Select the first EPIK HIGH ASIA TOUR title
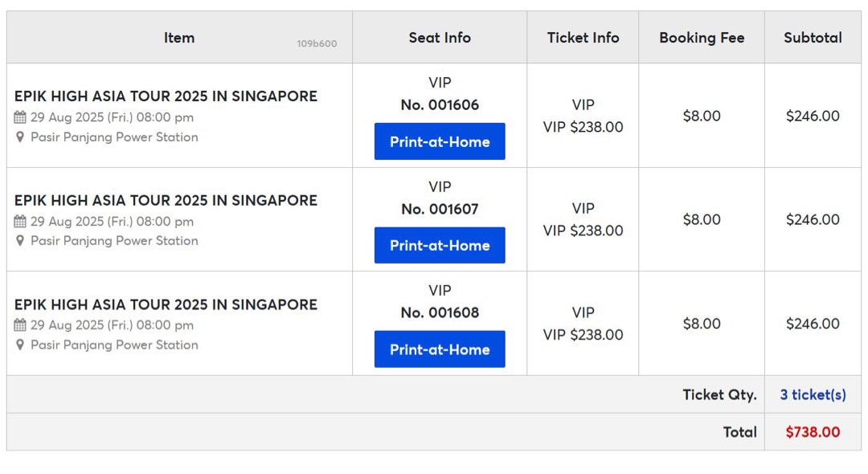This screenshot has height=474, width=868. (x=165, y=96)
